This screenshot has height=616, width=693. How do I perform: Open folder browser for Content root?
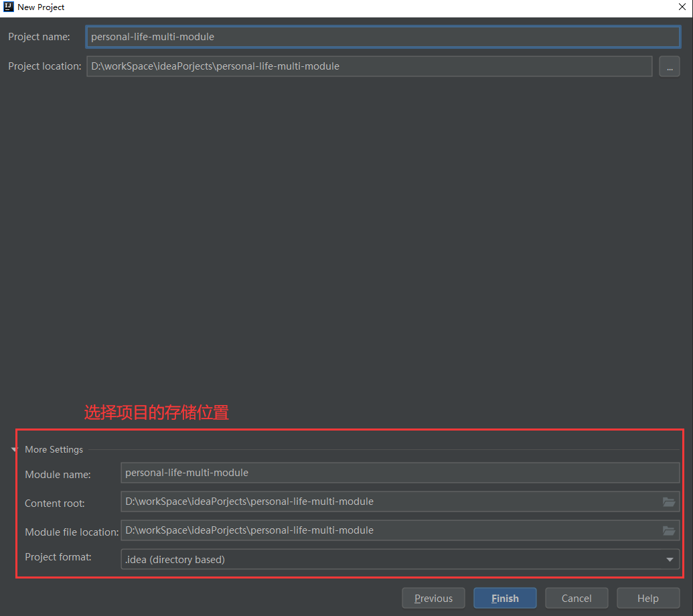(x=668, y=502)
